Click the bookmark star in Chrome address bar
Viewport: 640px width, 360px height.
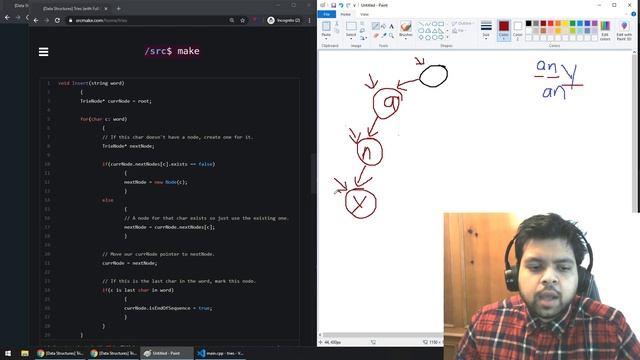(242, 20)
